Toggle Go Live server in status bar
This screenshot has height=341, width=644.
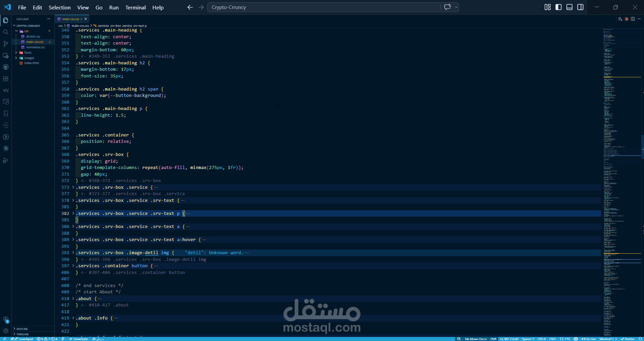[588, 339]
